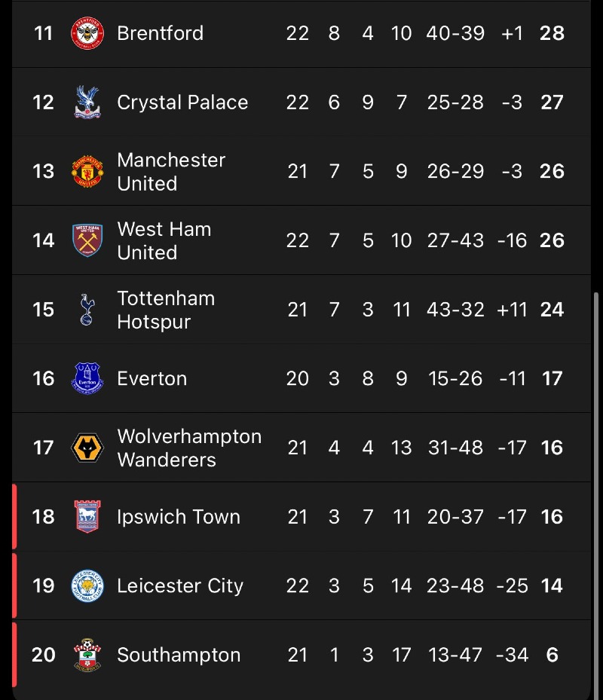Open the Wolverhampton Wanderers team name
The image size is (603, 700).
(x=189, y=448)
